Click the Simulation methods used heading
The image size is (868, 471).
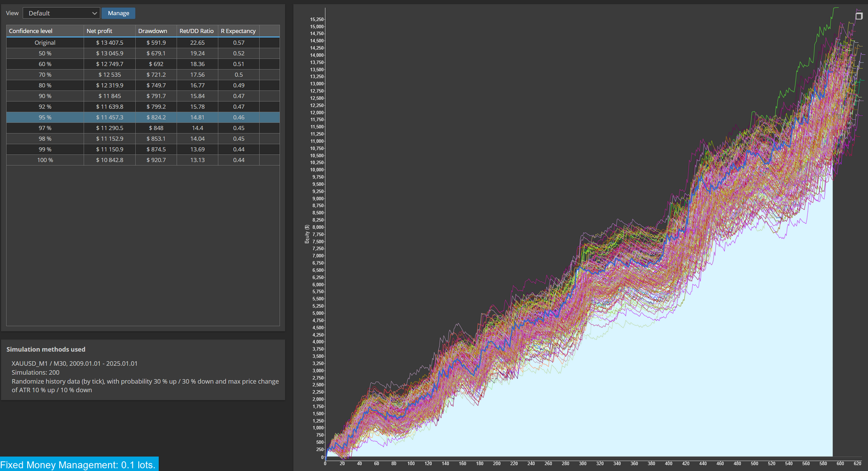(x=46, y=349)
